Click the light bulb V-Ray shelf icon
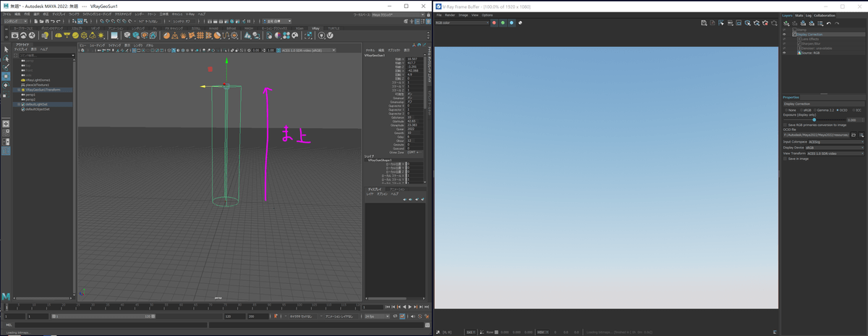 click(x=46, y=35)
